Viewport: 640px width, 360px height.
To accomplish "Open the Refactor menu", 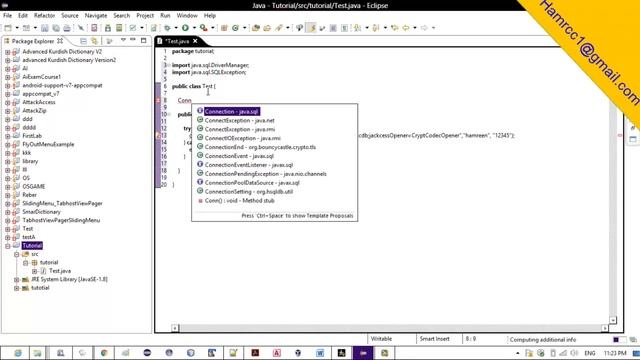I will 44,16.
